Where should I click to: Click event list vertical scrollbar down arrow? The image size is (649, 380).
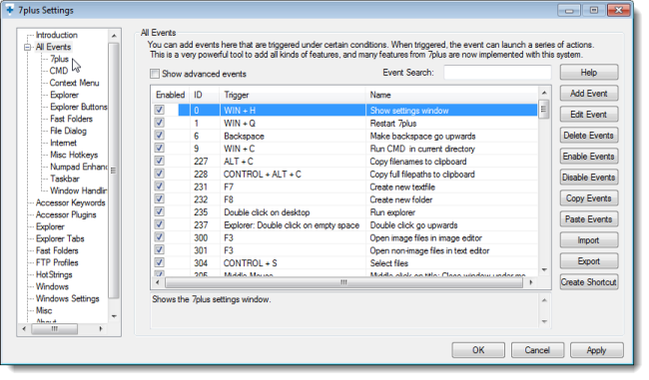pyautogui.click(x=544, y=270)
